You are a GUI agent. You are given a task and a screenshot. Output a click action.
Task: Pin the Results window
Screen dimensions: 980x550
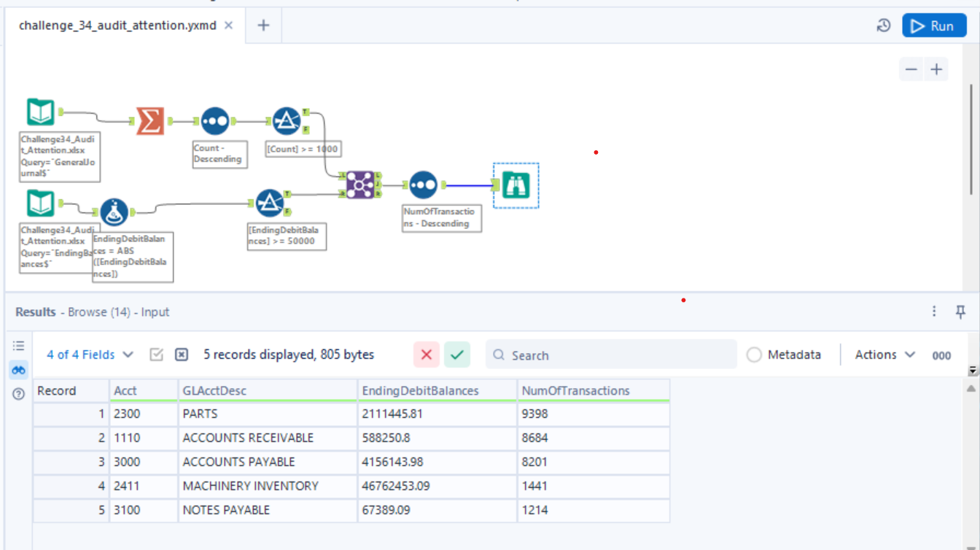tap(960, 312)
